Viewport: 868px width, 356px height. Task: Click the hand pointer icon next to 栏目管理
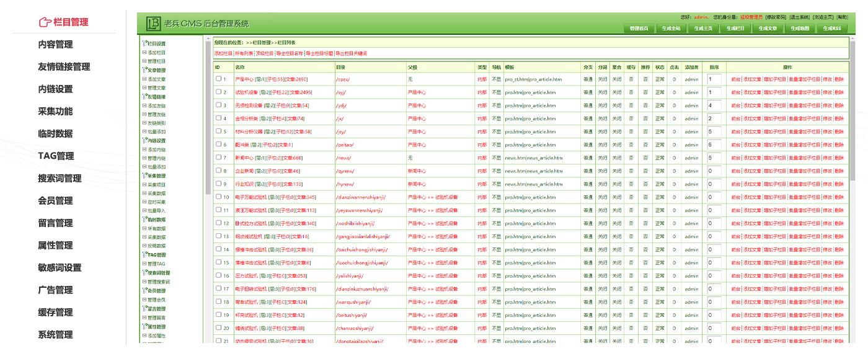[45, 22]
